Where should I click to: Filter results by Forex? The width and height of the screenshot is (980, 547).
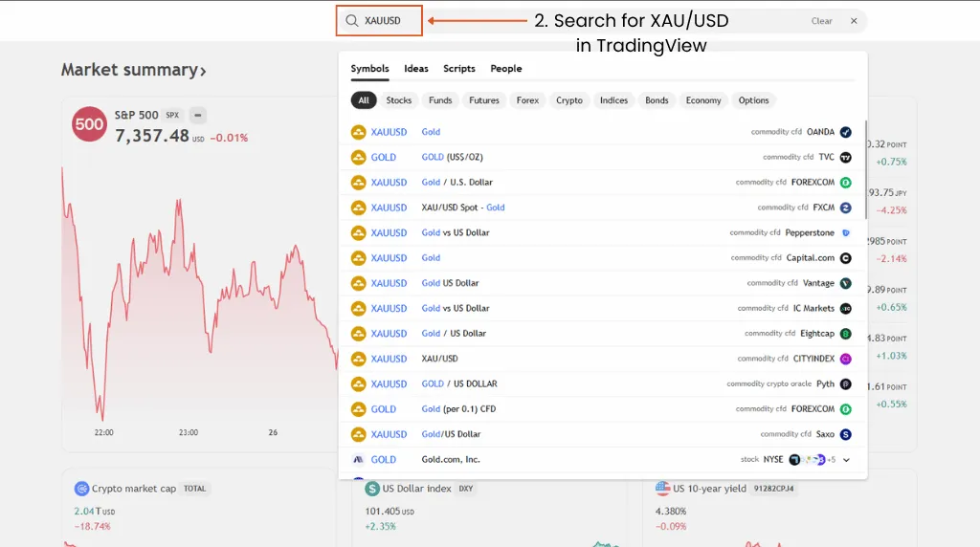(x=527, y=99)
